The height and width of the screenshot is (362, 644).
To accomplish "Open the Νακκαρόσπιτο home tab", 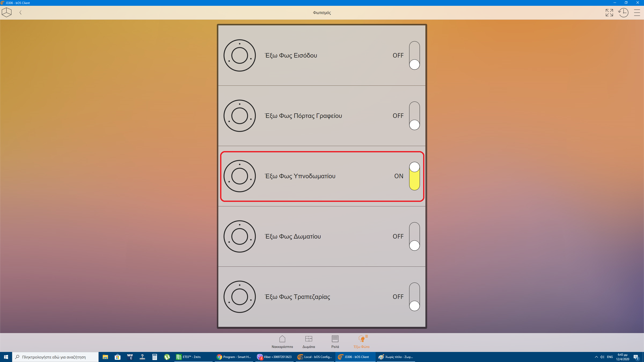I will point(282,342).
